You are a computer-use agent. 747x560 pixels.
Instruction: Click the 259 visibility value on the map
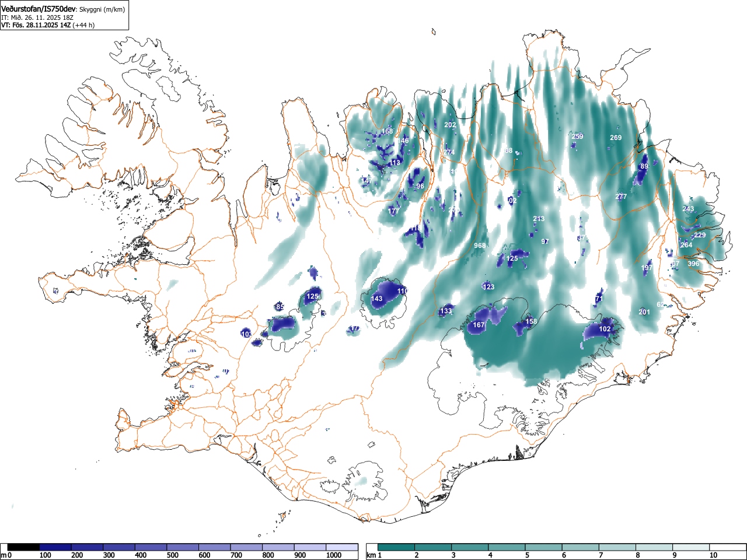577,136
